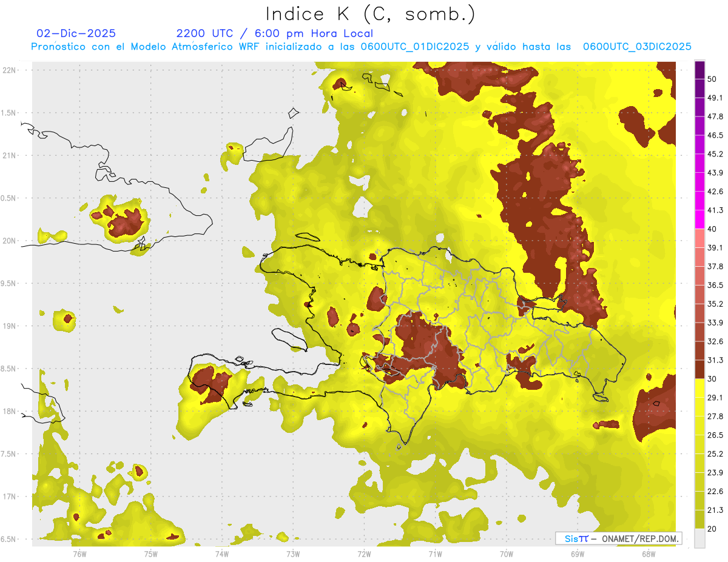Click the legend value '27.8'
Image resolution: width=728 pixels, height=562 pixels.
[x=715, y=416]
